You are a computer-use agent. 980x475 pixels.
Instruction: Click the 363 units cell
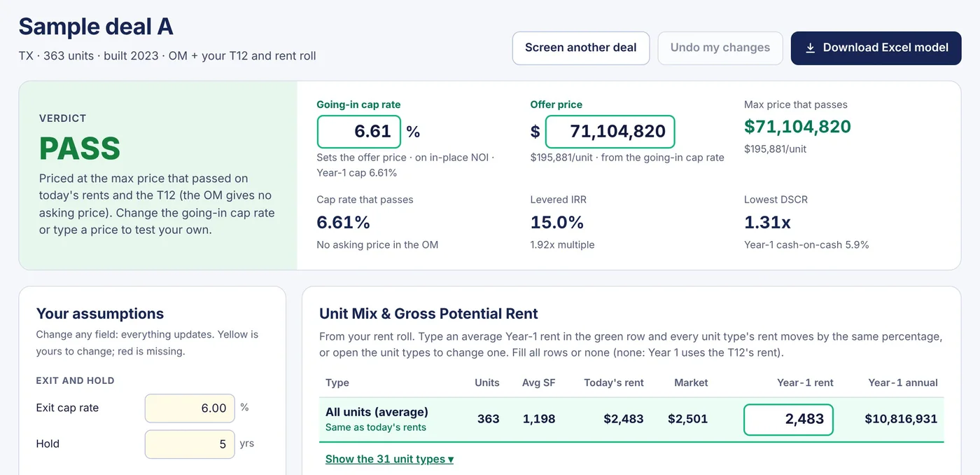point(489,419)
